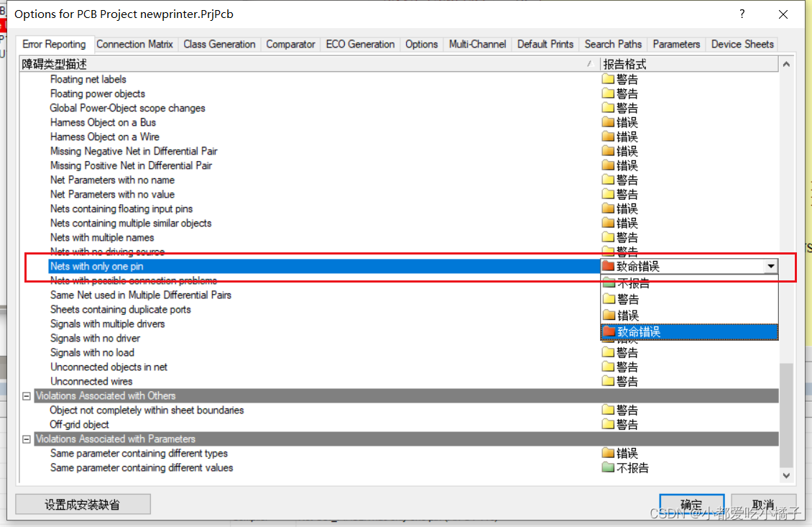
Task: Click report icon for Off-grid object
Action: 608,424
